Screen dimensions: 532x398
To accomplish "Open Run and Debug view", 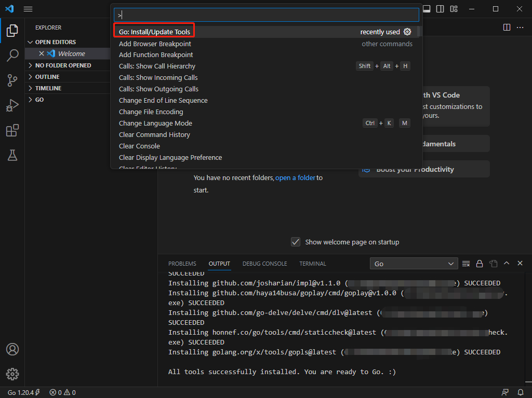I will click(x=12, y=105).
